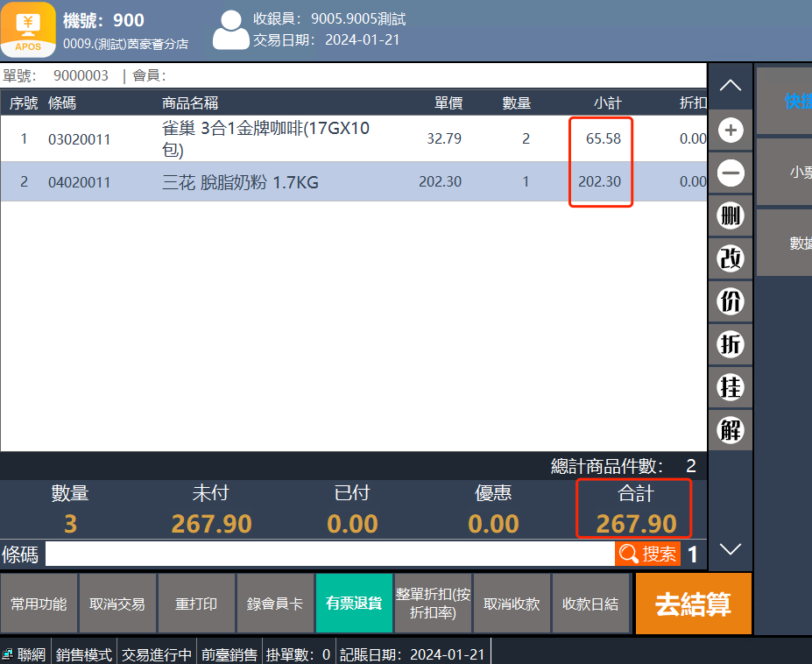Click the 未付 unpaid amount 267.90

coord(211,524)
